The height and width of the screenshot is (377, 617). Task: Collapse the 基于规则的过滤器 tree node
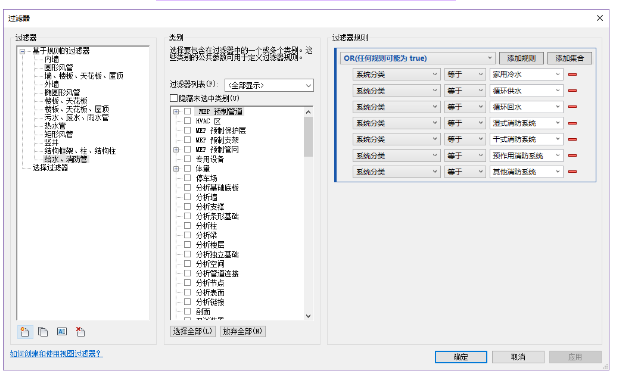click(22, 51)
